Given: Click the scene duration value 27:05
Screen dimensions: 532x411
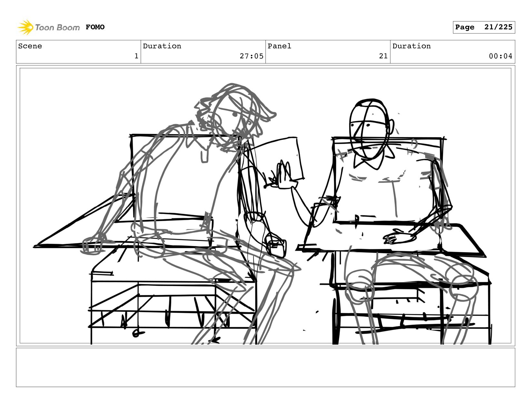Looking at the screenshot, I should 251,56.
